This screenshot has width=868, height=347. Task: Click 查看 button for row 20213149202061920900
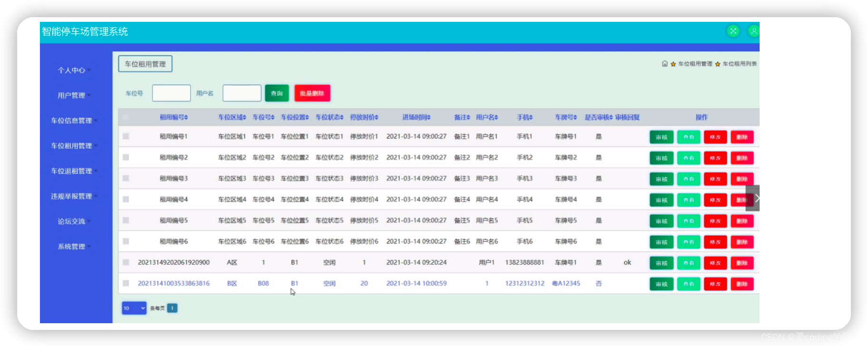[x=689, y=263]
